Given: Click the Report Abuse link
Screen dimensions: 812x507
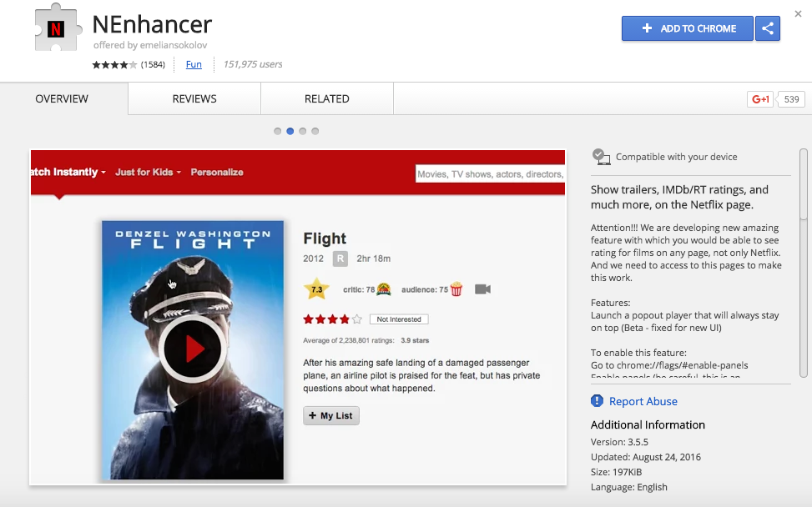Looking at the screenshot, I should pyautogui.click(x=643, y=401).
